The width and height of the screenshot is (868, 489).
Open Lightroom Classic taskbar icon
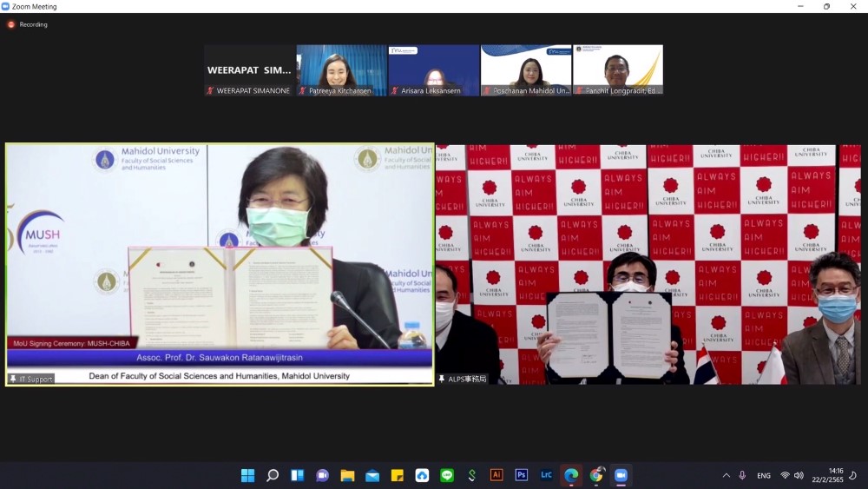tap(546, 475)
